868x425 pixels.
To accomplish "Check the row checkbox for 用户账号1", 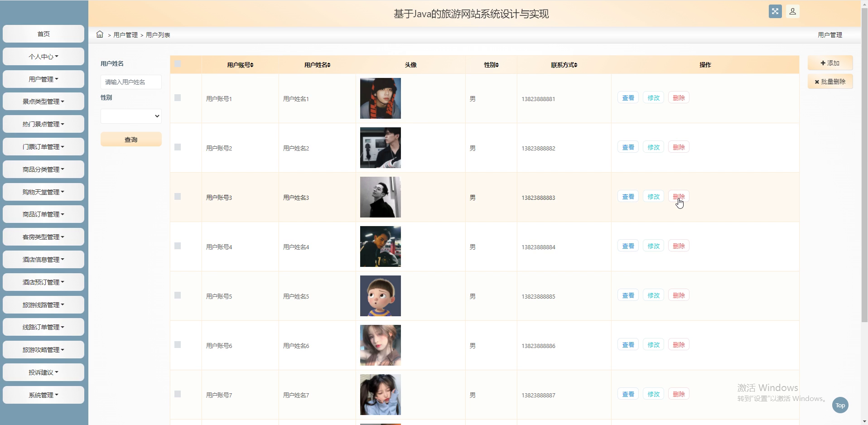I will click(178, 98).
